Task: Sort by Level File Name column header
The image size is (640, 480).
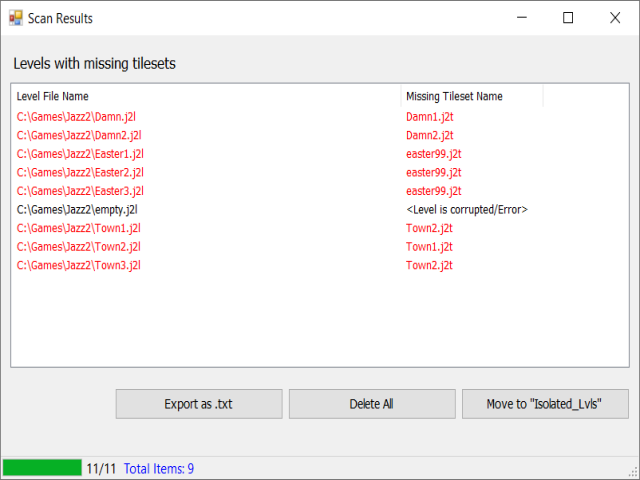Action: pos(206,96)
